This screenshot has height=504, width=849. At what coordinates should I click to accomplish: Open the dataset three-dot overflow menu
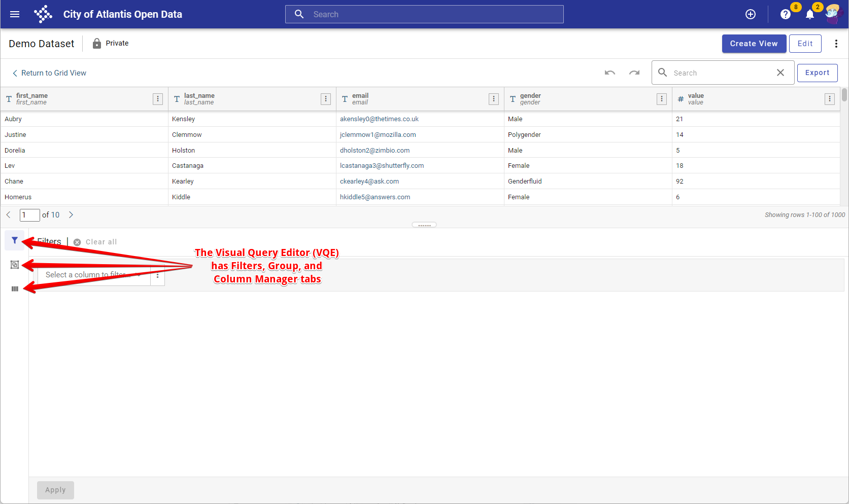[836, 44]
